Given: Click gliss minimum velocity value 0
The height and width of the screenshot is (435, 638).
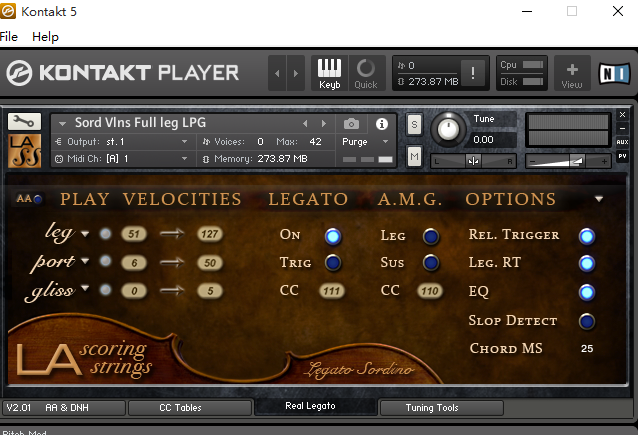Looking at the screenshot, I should pos(134,291).
